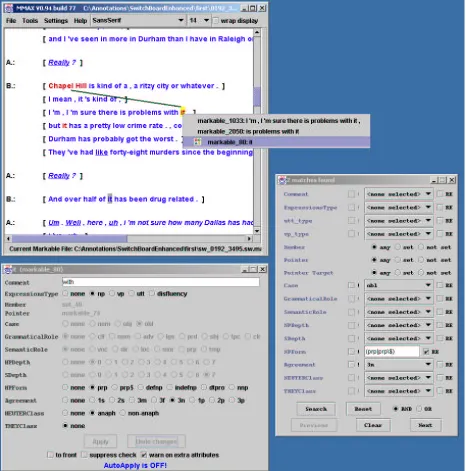Open the Agreement dropdown showing 3n
This screenshot has width=466, height=471.
coord(399,365)
